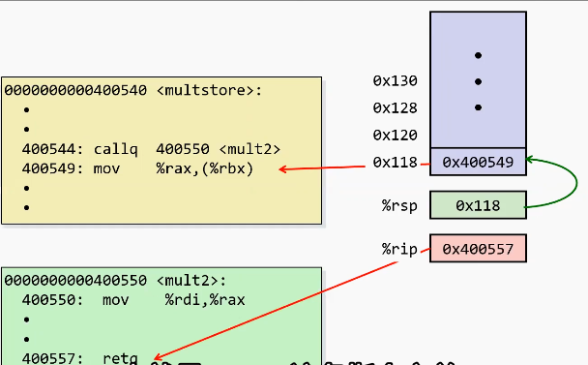The width and height of the screenshot is (588, 365).
Task: Click the retq instruction at 400557
Action: [80, 358]
